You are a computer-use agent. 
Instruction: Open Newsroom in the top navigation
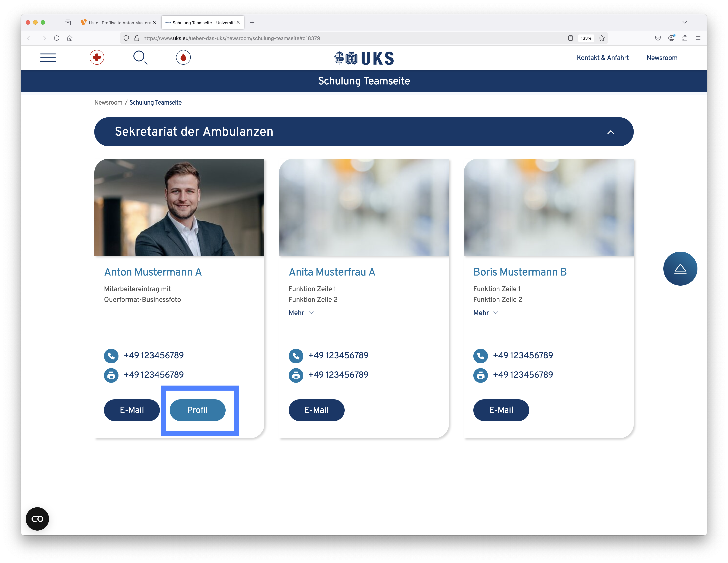662,58
